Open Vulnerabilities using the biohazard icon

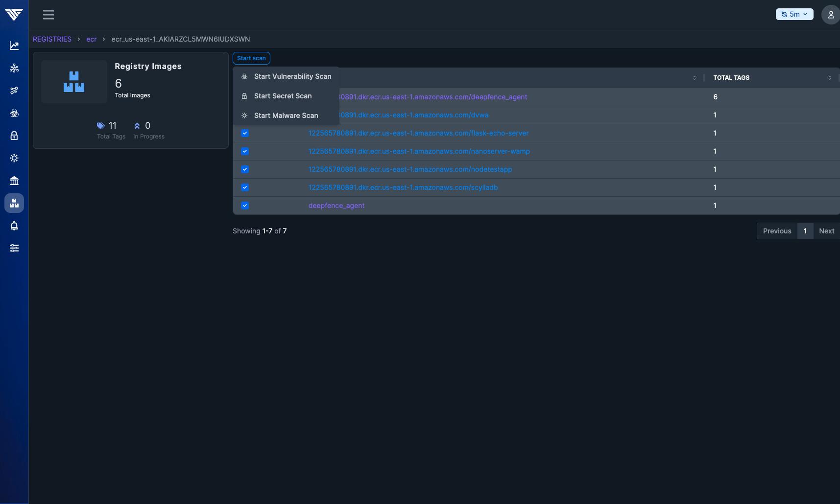[14, 113]
